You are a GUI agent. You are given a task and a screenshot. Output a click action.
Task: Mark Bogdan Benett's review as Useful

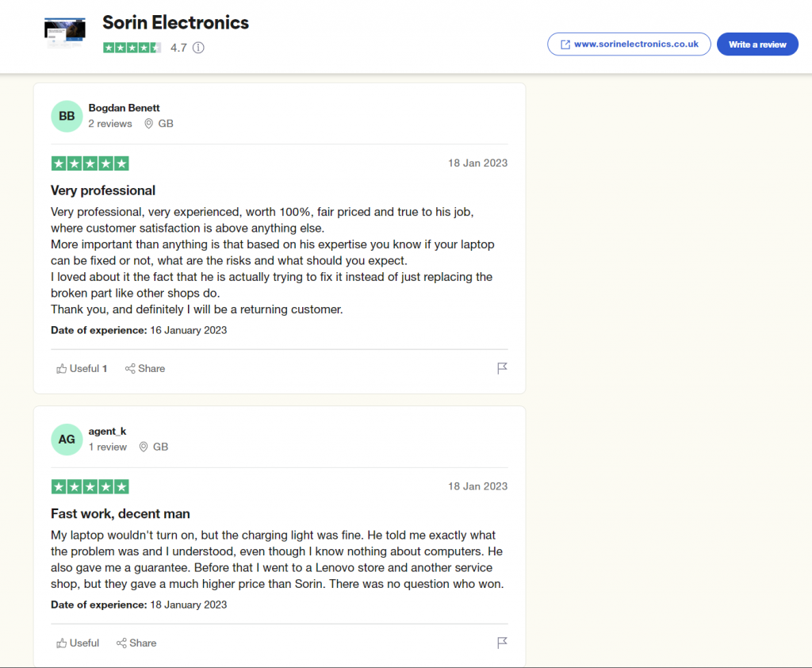pyautogui.click(x=82, y=368)
